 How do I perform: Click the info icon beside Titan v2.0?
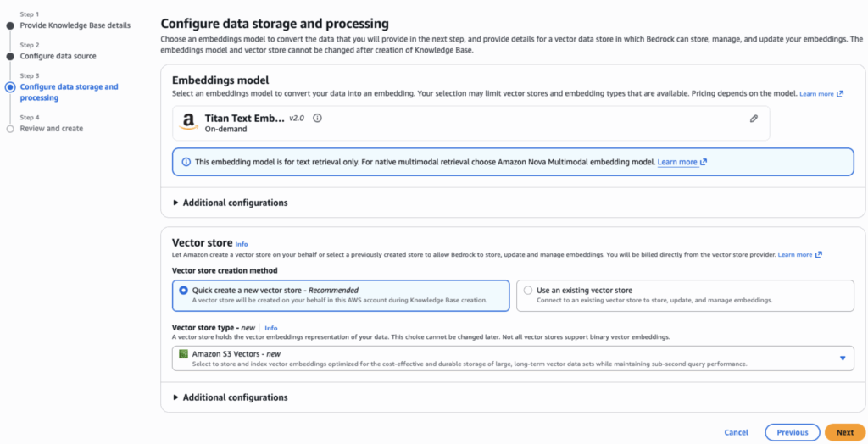click(317, 119)
